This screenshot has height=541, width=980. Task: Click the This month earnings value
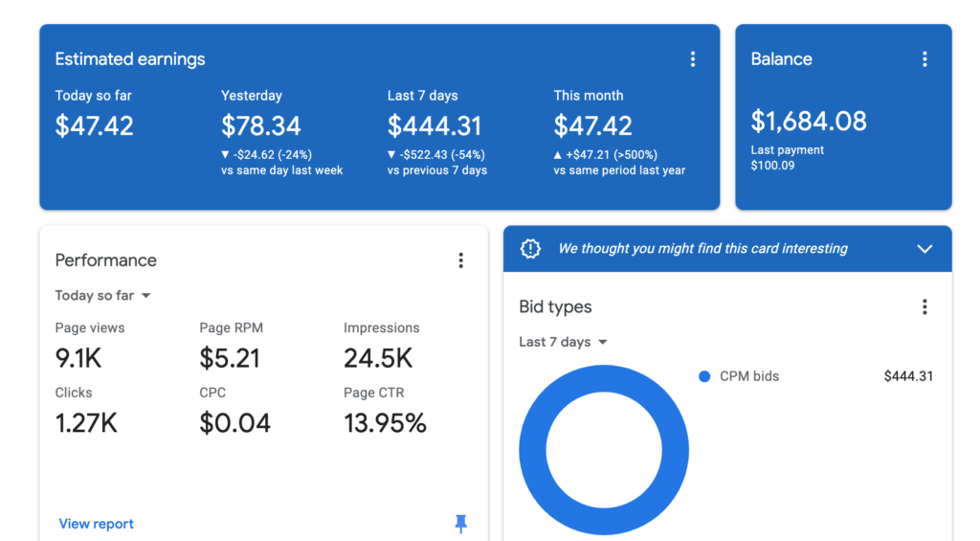click(x=592, y=125)
